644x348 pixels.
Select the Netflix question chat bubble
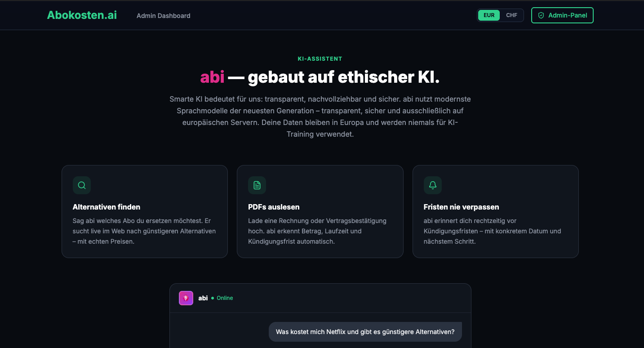(x=365, y=332)
